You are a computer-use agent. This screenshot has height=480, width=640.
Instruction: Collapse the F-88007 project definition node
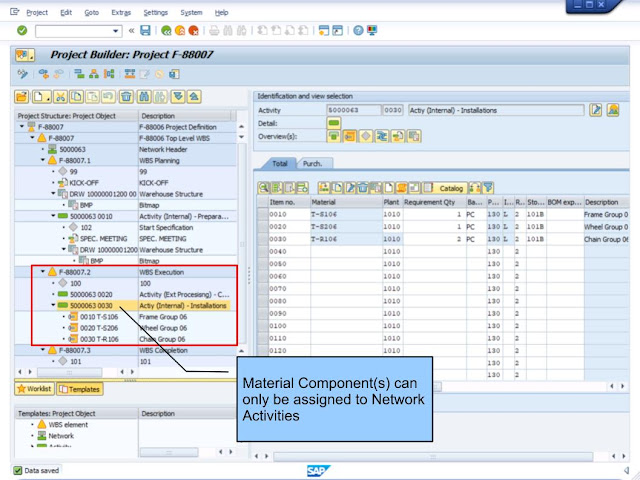click(22, 127)
